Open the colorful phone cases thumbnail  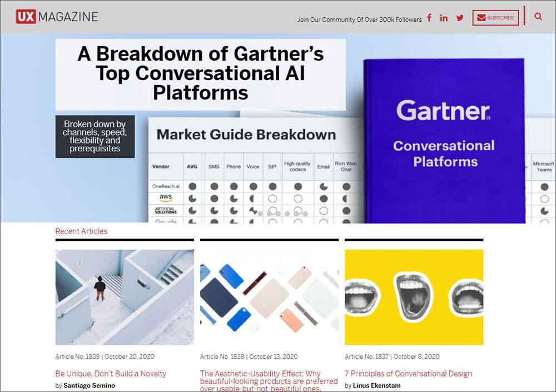coord(269,297)
